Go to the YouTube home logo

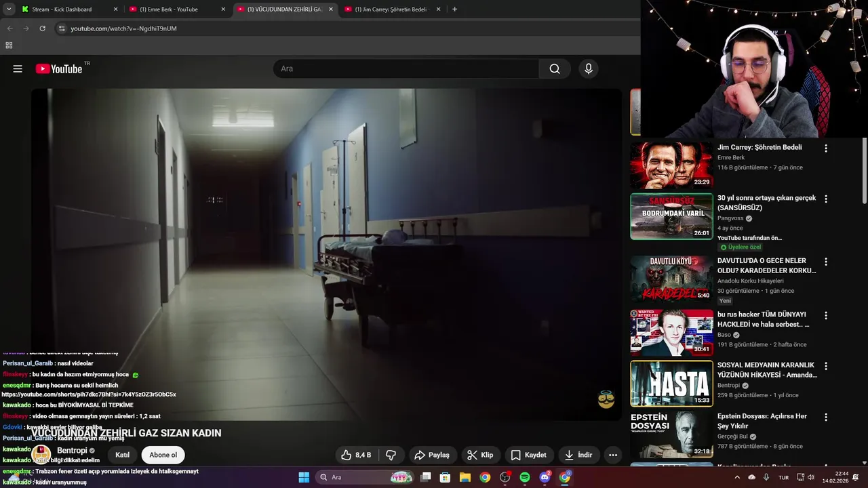coord(59,68)
